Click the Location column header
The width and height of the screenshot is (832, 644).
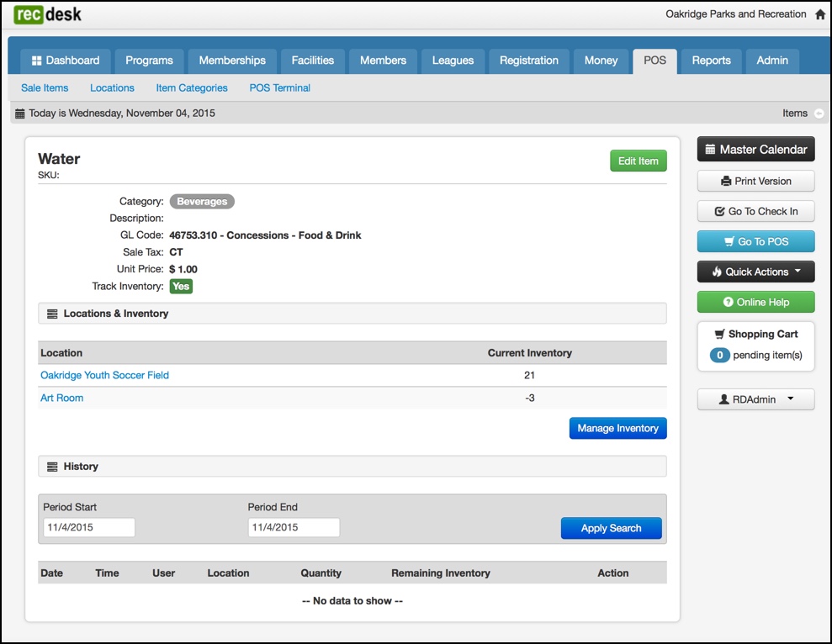pyautogui.click(x=61, y=353)
